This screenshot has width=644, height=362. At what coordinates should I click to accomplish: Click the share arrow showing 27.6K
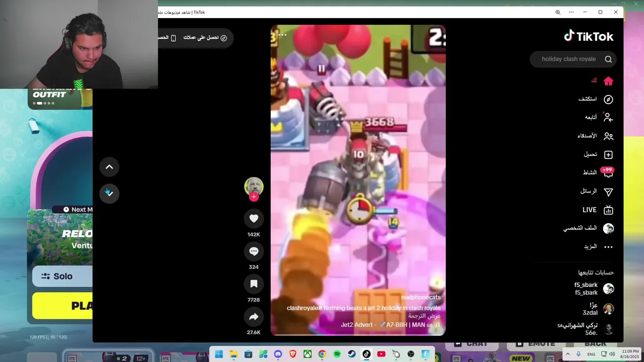[254, 317]
